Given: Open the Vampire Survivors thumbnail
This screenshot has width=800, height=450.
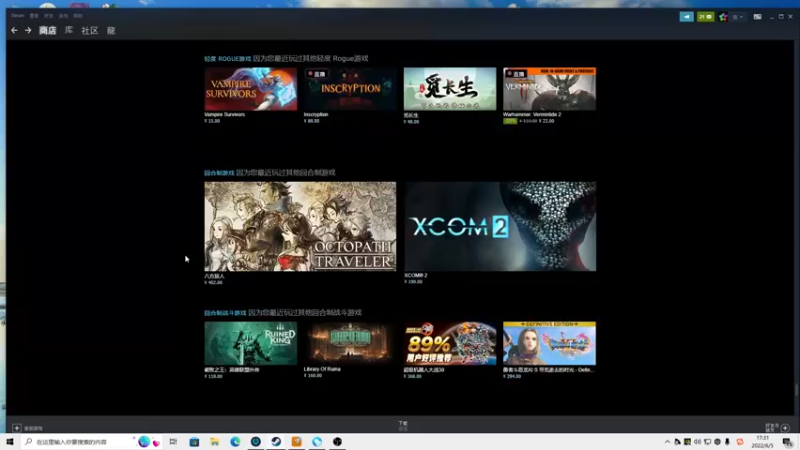Looking at the screenshot, I should click(x=251, y=89).
